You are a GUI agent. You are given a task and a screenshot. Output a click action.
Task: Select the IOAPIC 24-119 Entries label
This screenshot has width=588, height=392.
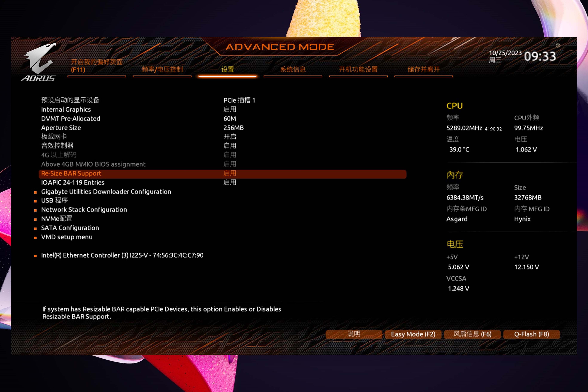(73, 183)
